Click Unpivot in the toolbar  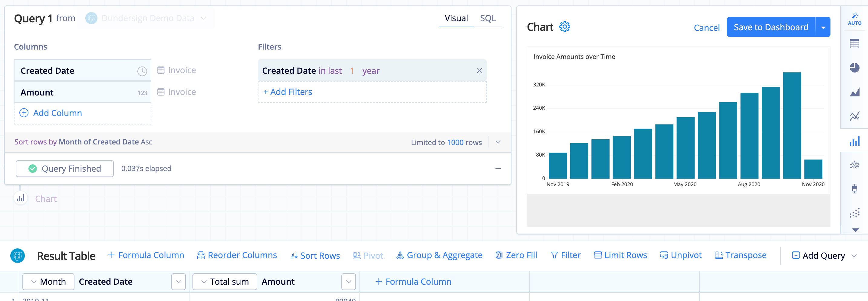[681, 255]
